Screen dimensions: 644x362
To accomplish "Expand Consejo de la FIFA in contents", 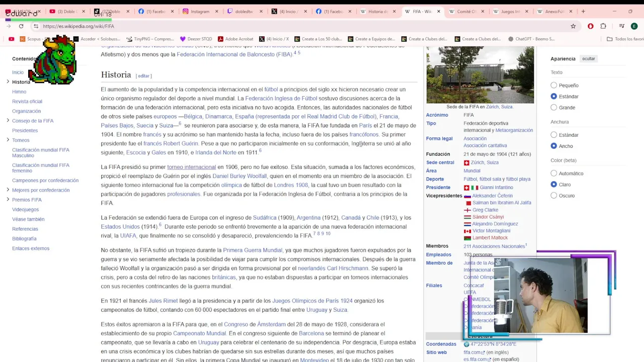I will pyautogui.click(x=8, y=121).
